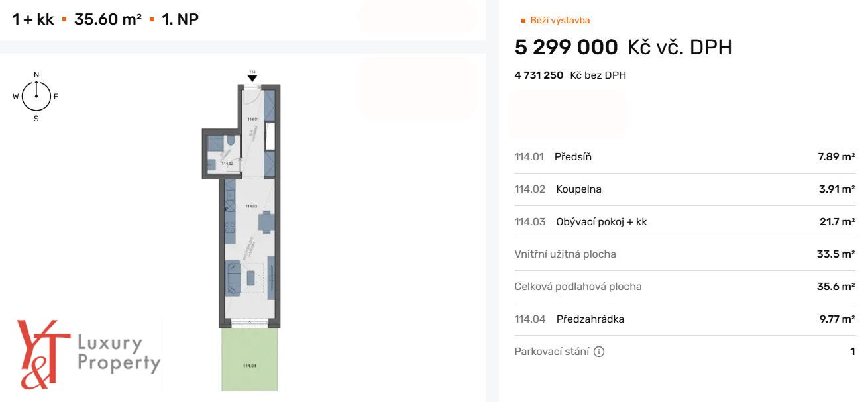Click the toilet icon in bathroom 114.02
Screen dimensions: 868x402
pyautogui.click(x=228, y=142)
